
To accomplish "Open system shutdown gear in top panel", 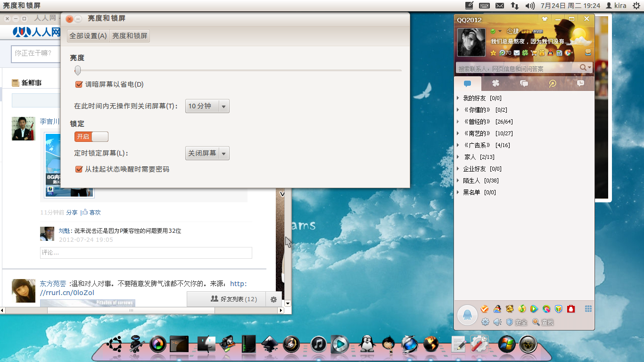I will point(636,6).
